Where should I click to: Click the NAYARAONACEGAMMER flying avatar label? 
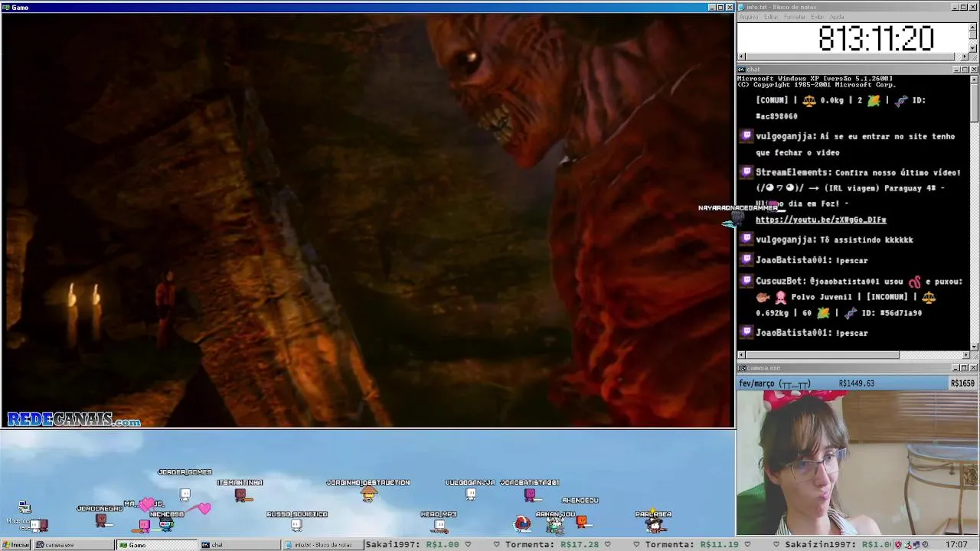(737, 207)
